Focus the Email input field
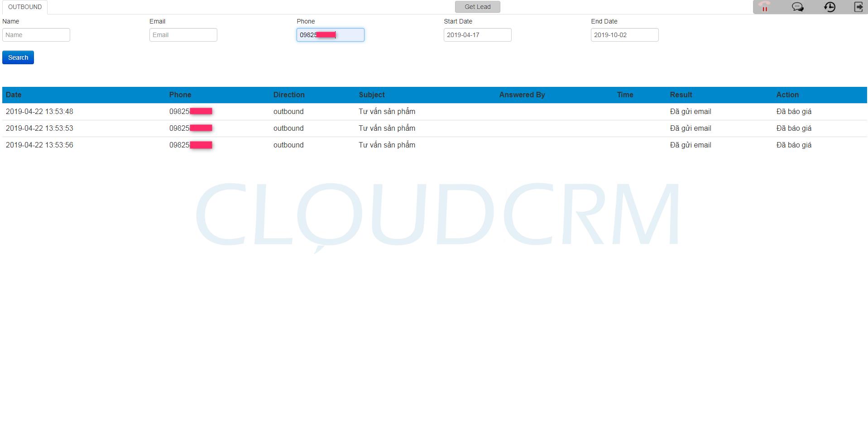868x437 pixels. (x=183, y=35)
